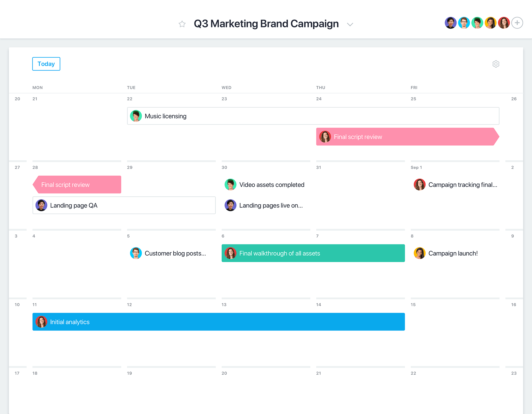
Task: Open Final walkthrough of all assets
Action: point(313,253)
